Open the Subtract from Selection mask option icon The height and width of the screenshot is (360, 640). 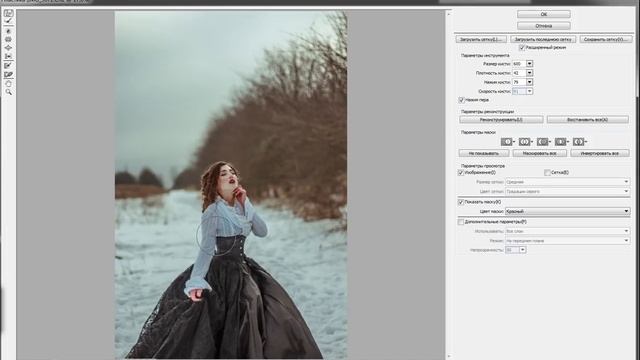tap(543, 142)
